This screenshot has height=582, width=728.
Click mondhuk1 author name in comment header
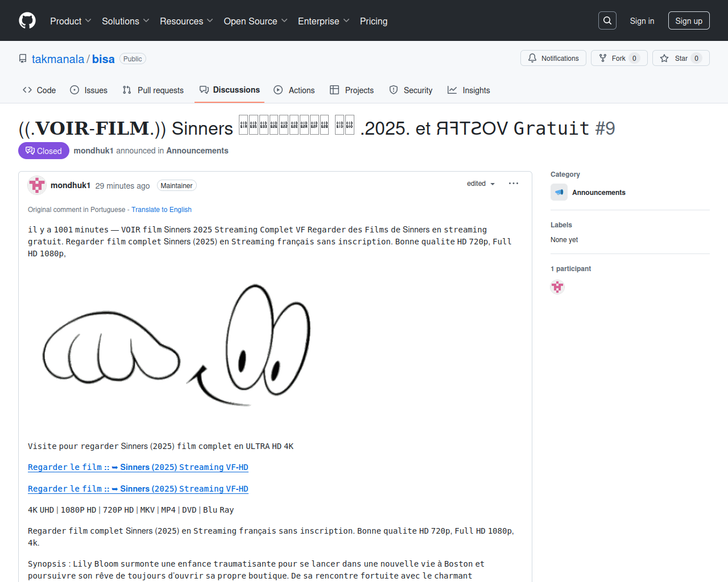pyautogui.click(x=71, y=185)
